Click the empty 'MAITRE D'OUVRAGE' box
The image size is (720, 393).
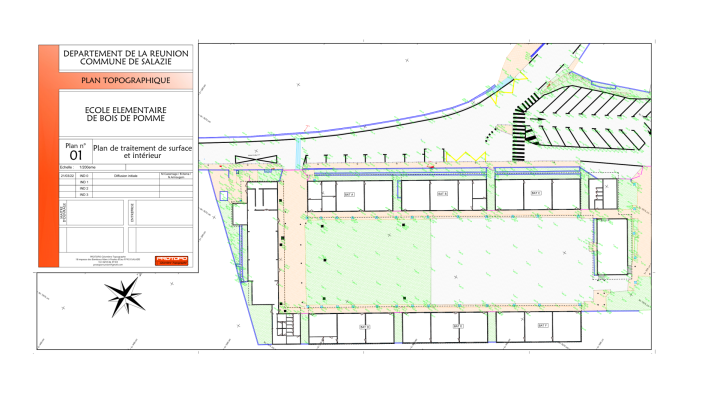pyautogui.click(x=95, y=213)
